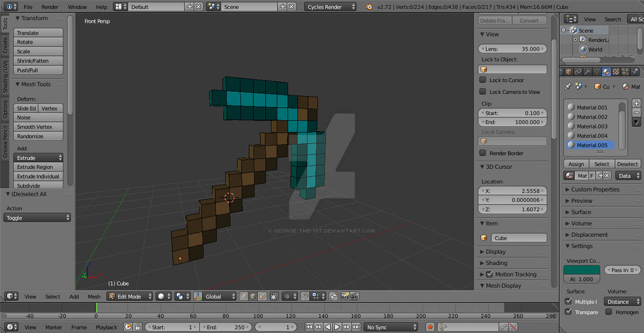The height and width of the screenshot is (333, 644).
Task: Open the Global orientation dropdown
Action: [215, 296]
